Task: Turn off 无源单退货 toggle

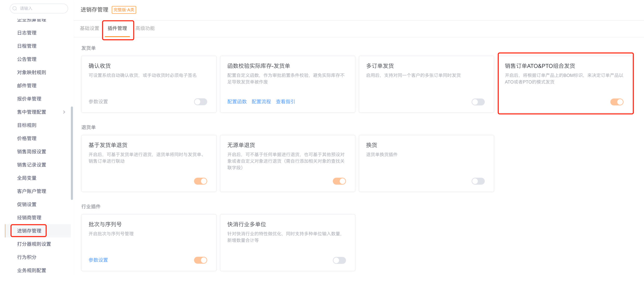Action: click(x=339, y=181)
